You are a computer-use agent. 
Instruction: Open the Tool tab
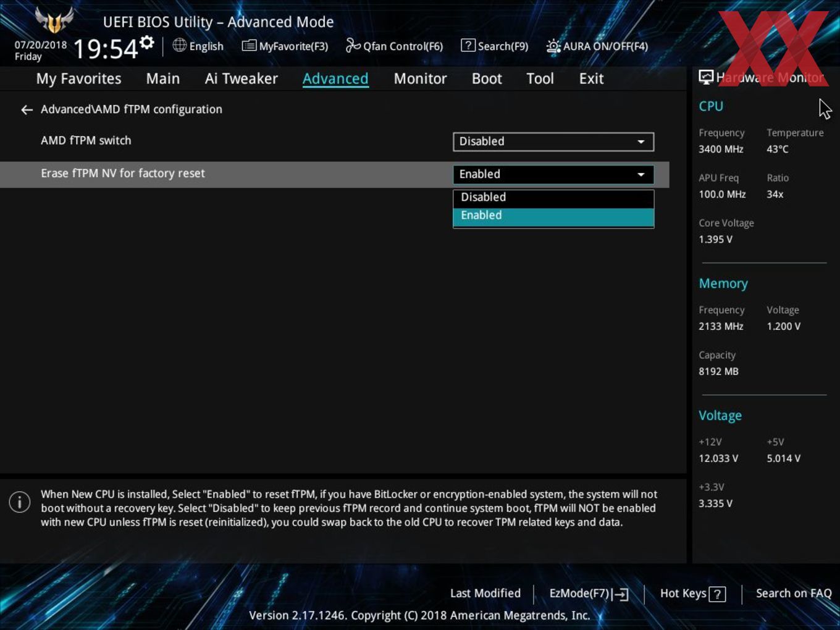click(540, 79)
